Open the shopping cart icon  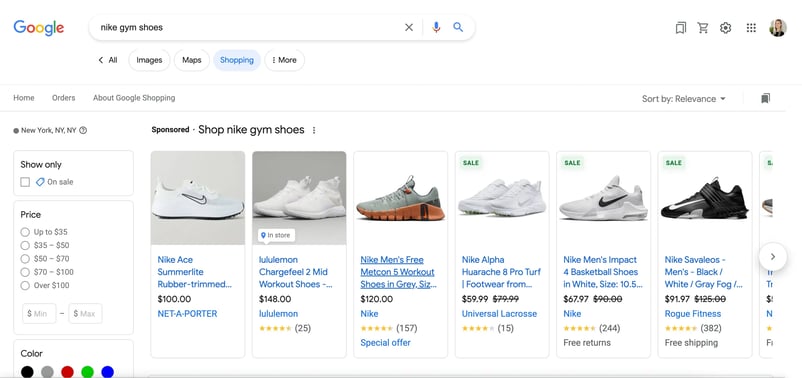pos(703,28)
